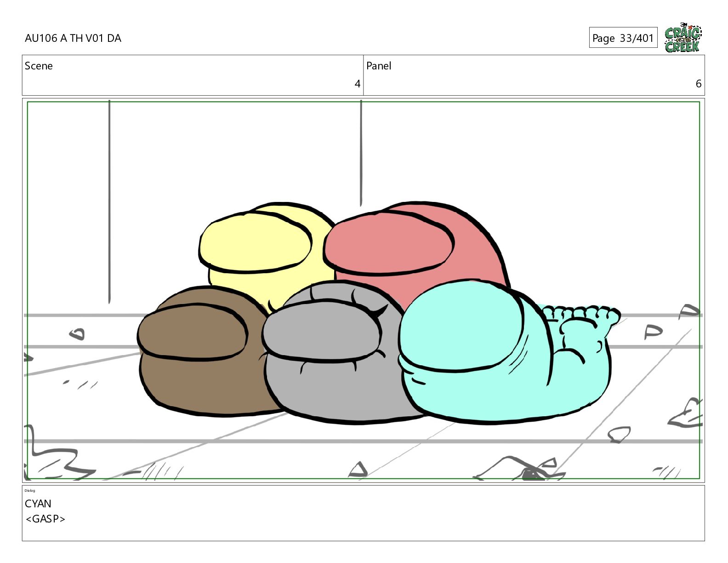Select the '<GASP>' dialog line
Screen dimensions: 728x563
[45, 519]
